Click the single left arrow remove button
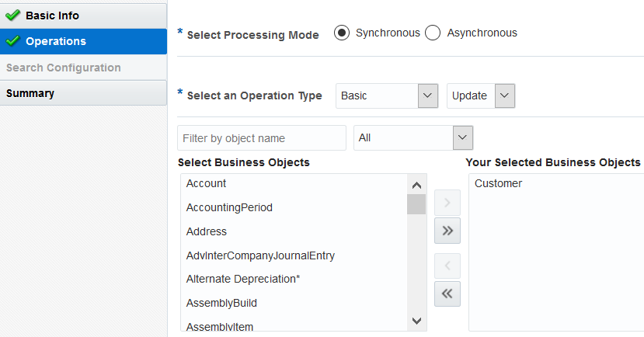 pyautogui.click(x=447, y=266)
